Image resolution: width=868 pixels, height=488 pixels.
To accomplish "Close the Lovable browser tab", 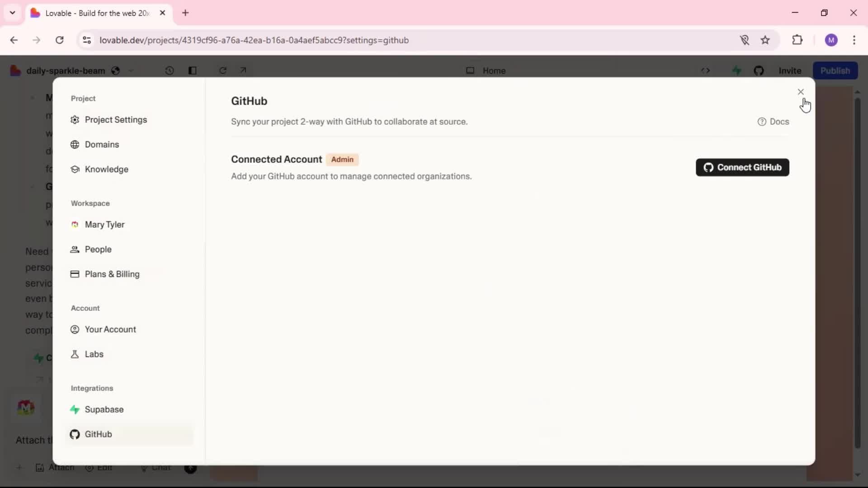I will click(163, 13).
